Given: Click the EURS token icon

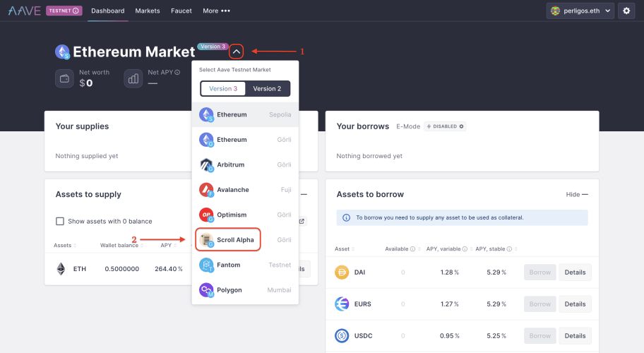Looking at the screenshot, I should pos(342,304).
